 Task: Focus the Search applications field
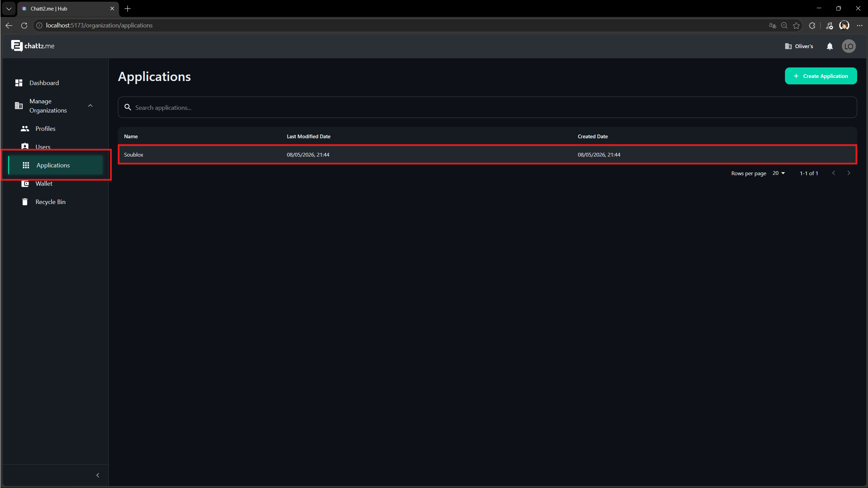click(x=487, y=107)
